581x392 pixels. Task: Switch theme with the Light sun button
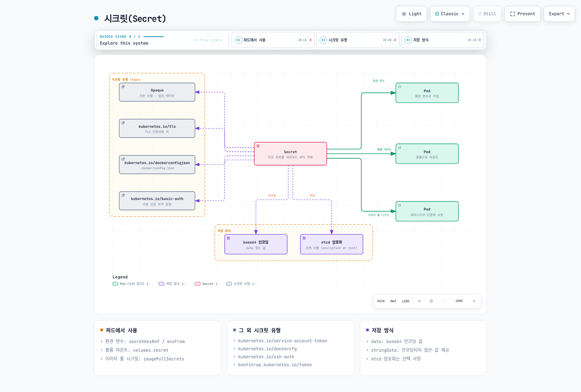pos(411,14)
